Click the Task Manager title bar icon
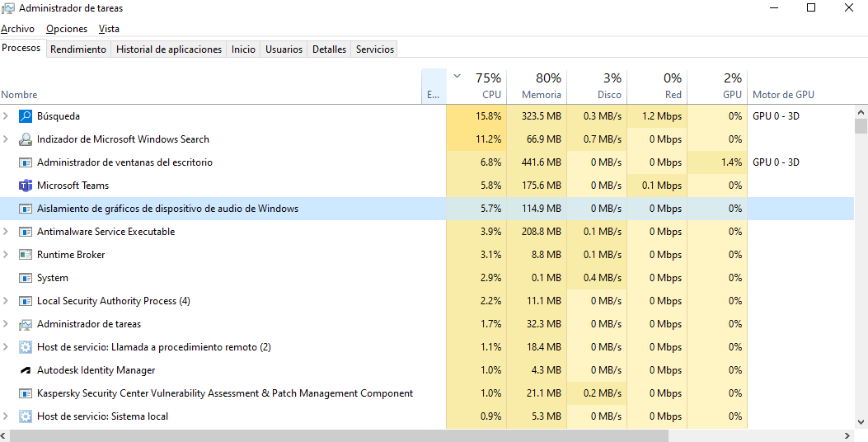868x442 pixels. click(x=8, y=8)
